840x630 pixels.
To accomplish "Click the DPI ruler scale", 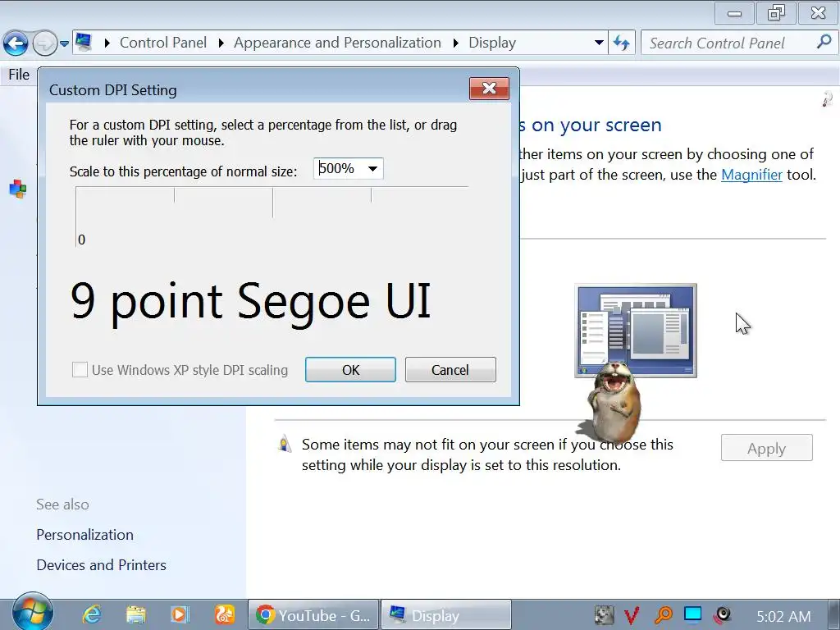I will pyautogui.click(x=272, y=217).
